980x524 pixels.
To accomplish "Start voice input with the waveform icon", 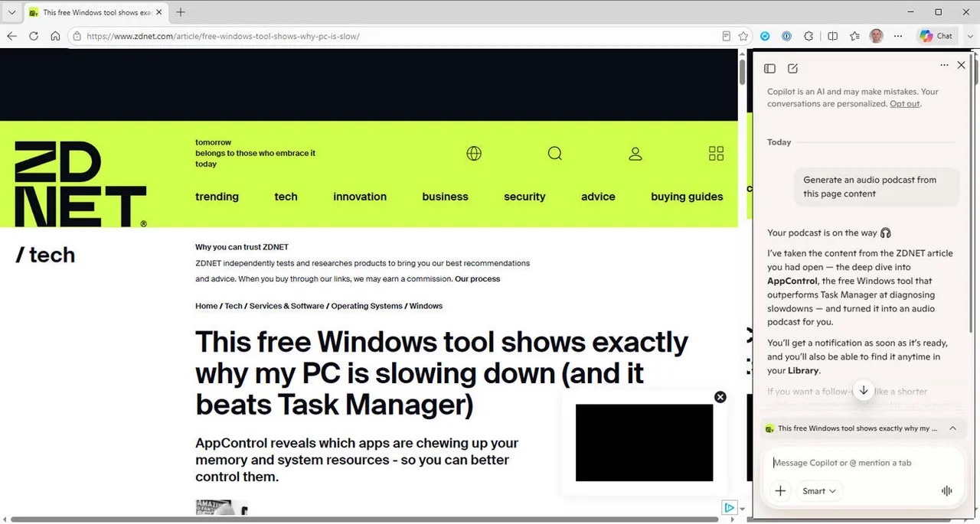I will point(947,491).
